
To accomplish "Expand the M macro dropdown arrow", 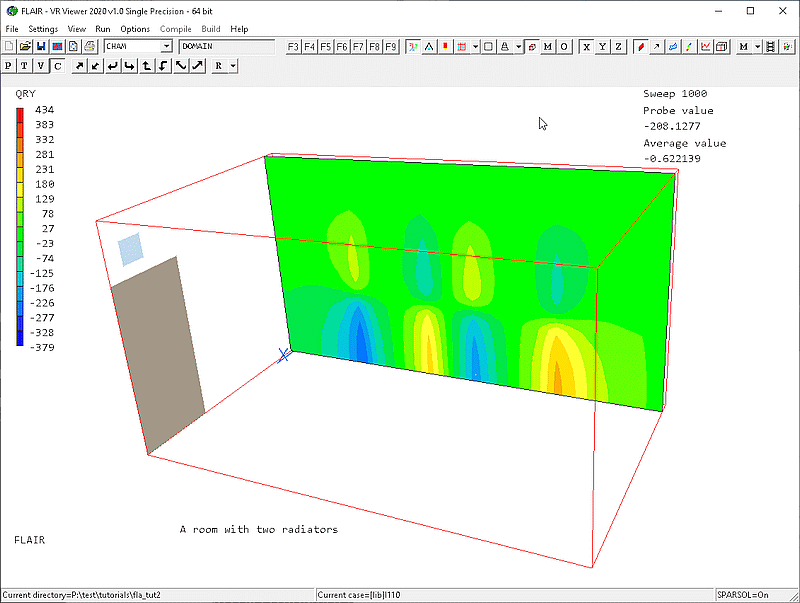I will 758,47.
